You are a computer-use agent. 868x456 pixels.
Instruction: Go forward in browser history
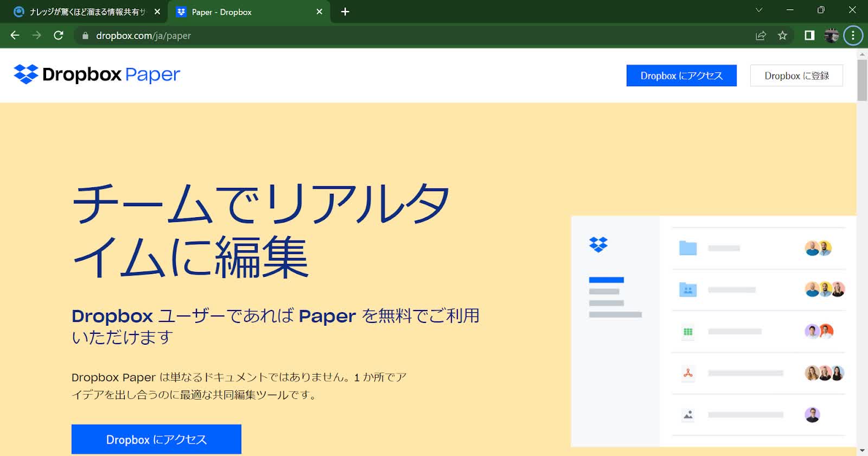tap(36, 35)
